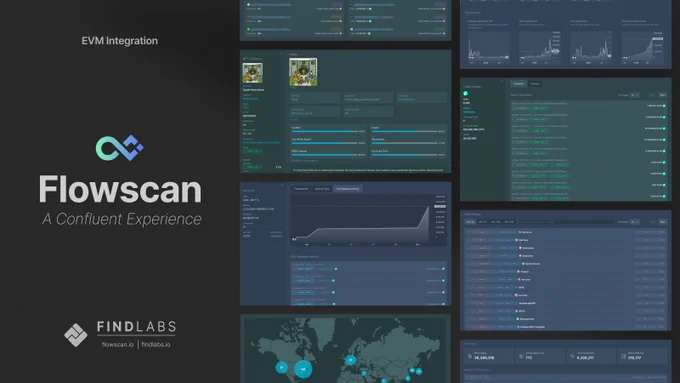Click the Flowscan title text
This screenshot has height=383, width=680.
click(120, 190)
